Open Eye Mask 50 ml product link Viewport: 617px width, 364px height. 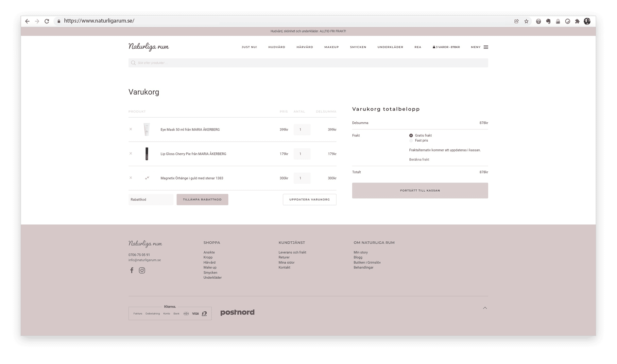[190, 130]
